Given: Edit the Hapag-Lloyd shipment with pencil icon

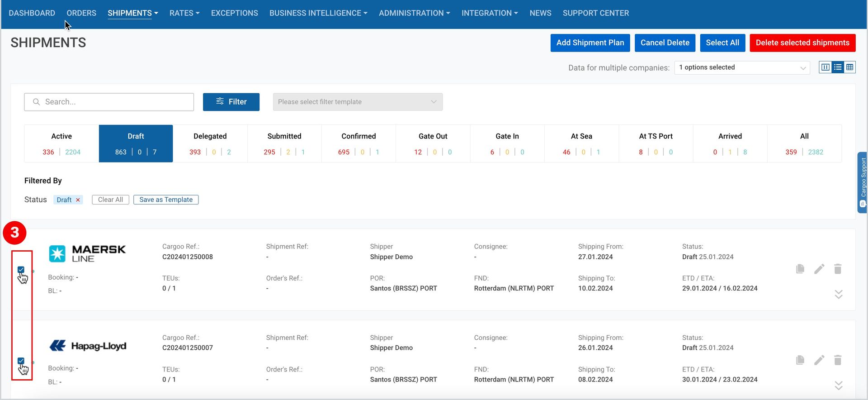Looking at the screenshot, I should (x=819, y=360).
